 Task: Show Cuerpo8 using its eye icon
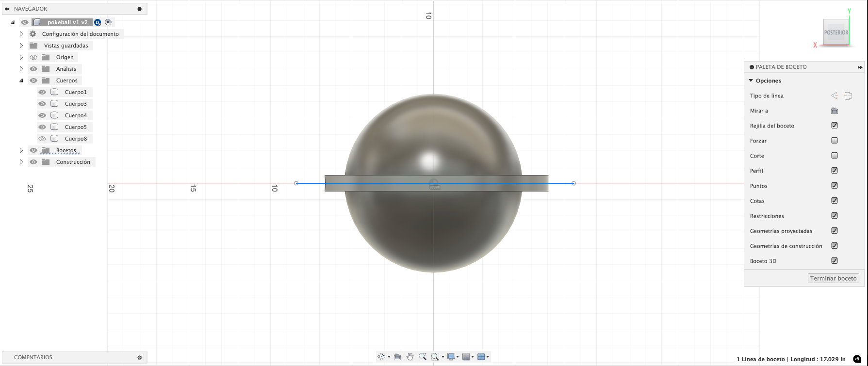tap(42, 139)
